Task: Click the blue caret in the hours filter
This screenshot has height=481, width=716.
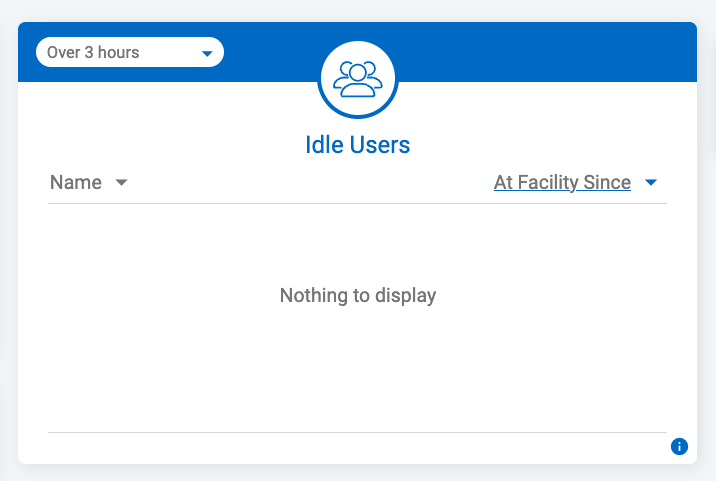Action: (x=207, y=53)
